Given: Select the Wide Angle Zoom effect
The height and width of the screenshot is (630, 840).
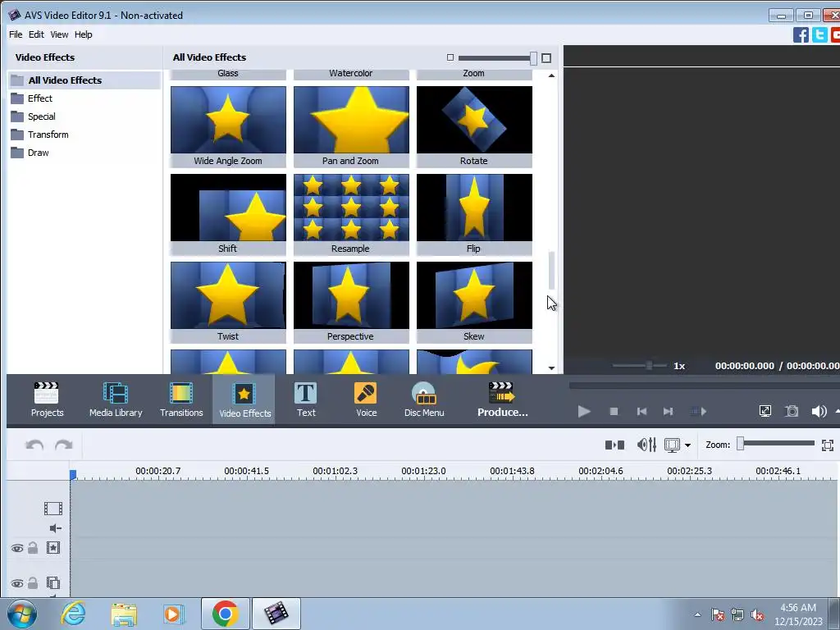Looking at the screenshot, I should pos(228,126).
